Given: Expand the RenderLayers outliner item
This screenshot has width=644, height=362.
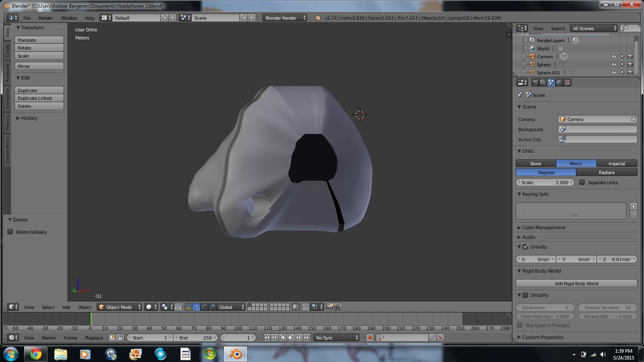Looking at the screenshot, I should point(526,40).
